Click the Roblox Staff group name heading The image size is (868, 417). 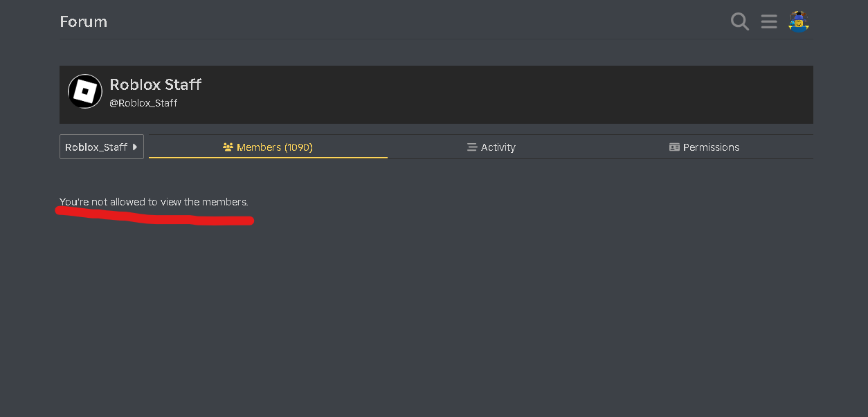(156, 84)
